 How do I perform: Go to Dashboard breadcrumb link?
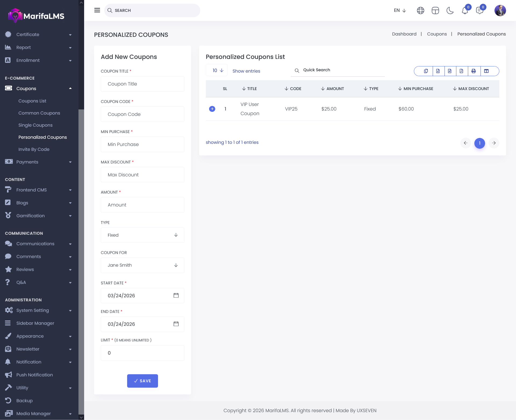coord(404,34)
